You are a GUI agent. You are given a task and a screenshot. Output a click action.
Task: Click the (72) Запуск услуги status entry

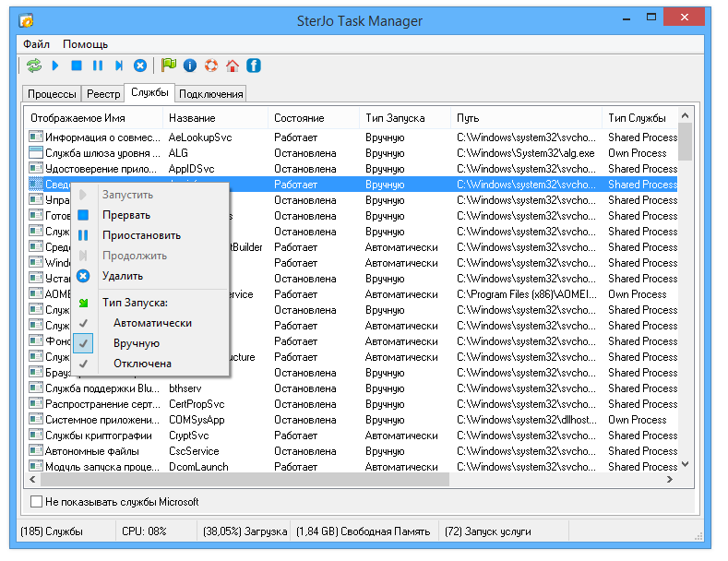(x=487, y=531)
